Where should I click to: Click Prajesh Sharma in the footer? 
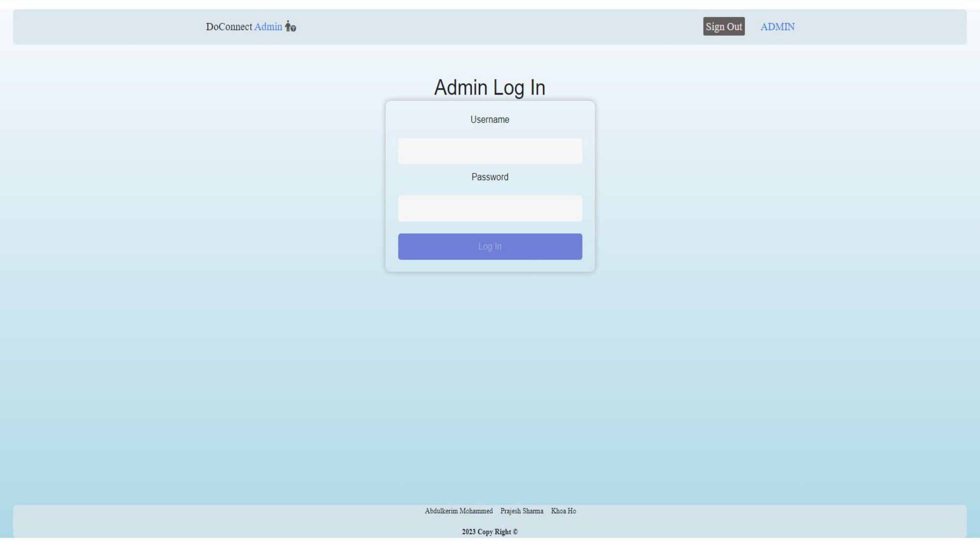[x=521, y=511]
